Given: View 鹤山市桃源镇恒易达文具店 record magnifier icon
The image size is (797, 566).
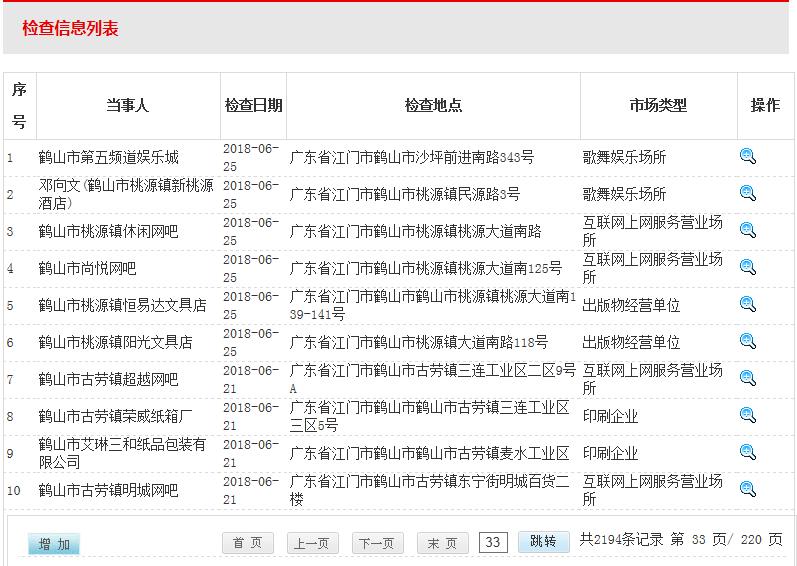Looking at the screenshot, I should (x=748, y=304).
